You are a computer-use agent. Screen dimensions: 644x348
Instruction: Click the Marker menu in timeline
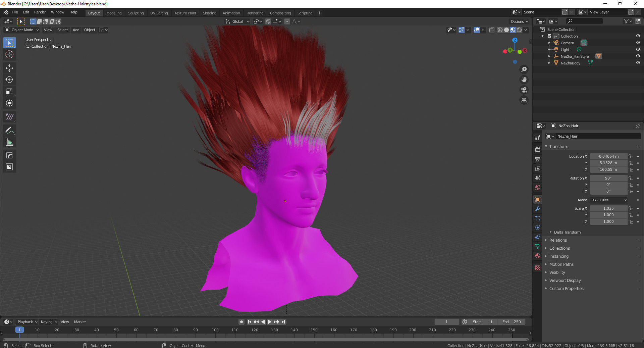coord(80,322)
